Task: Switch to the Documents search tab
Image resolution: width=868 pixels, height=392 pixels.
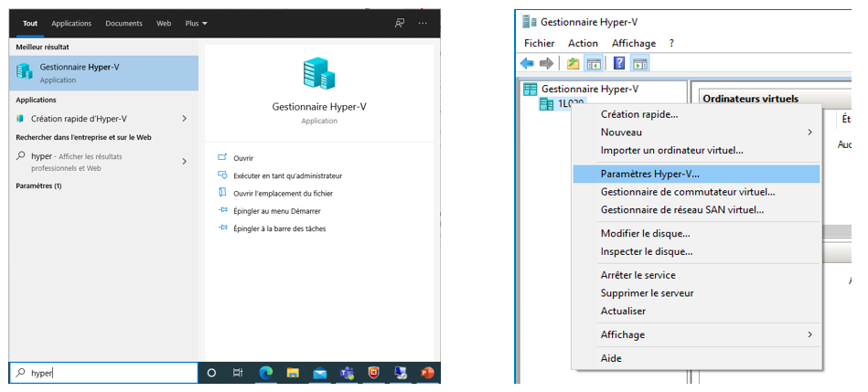Action: (x=124, y=23)
